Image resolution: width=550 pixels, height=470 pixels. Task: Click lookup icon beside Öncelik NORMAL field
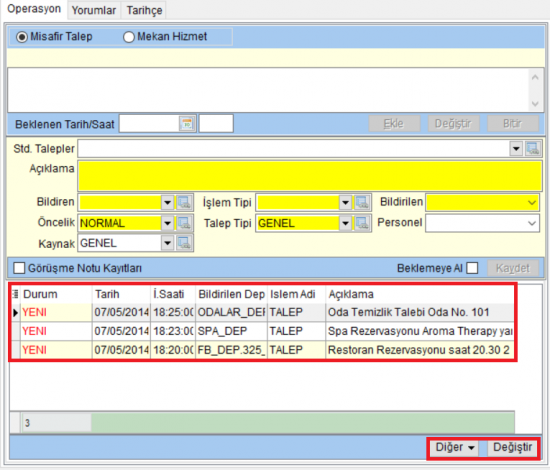(184, 223)
